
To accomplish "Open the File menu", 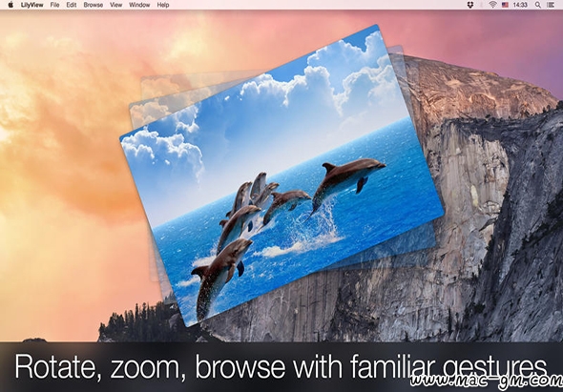I will pos(55,5).
